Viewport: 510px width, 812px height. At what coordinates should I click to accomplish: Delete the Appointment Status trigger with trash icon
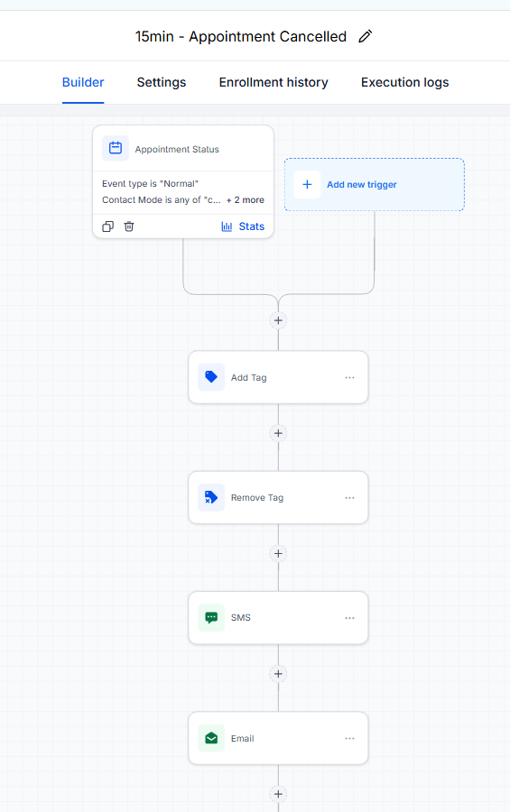pyautogui.click(x=129, y=226)
